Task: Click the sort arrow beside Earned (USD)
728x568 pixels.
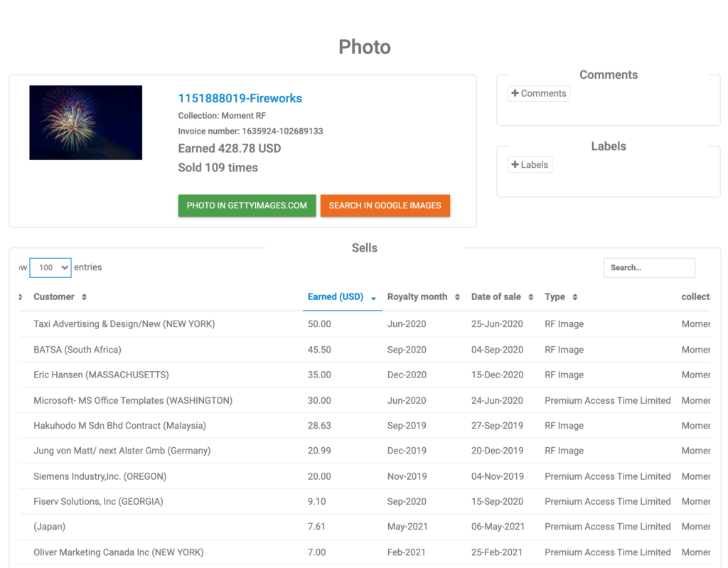Action: tap(373, 298)
